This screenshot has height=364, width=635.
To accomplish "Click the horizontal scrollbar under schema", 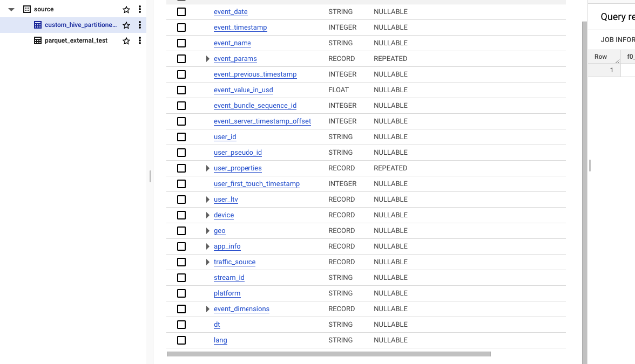I will (328, 354).
